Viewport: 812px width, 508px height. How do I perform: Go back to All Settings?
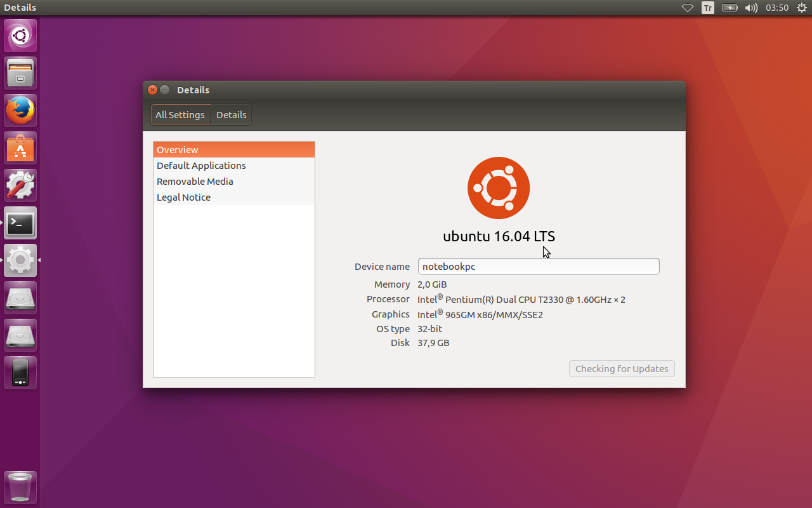click(180, 115)
